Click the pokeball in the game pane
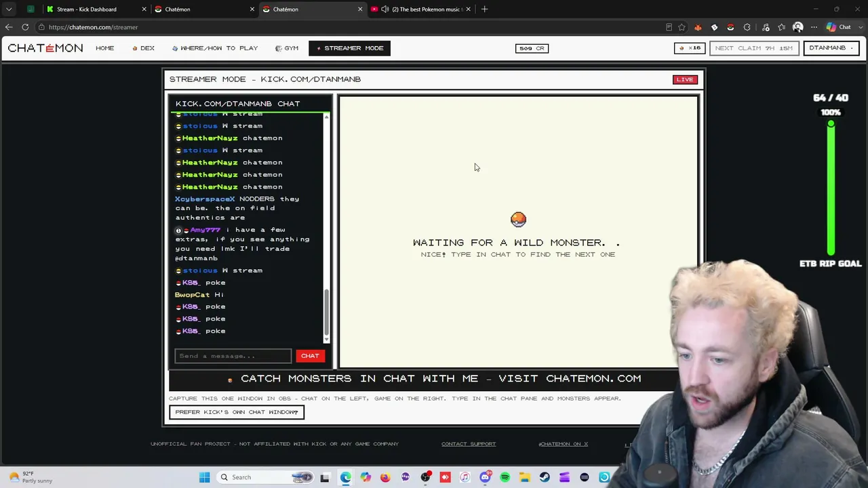The image size is (868, 488). [518, 220]
